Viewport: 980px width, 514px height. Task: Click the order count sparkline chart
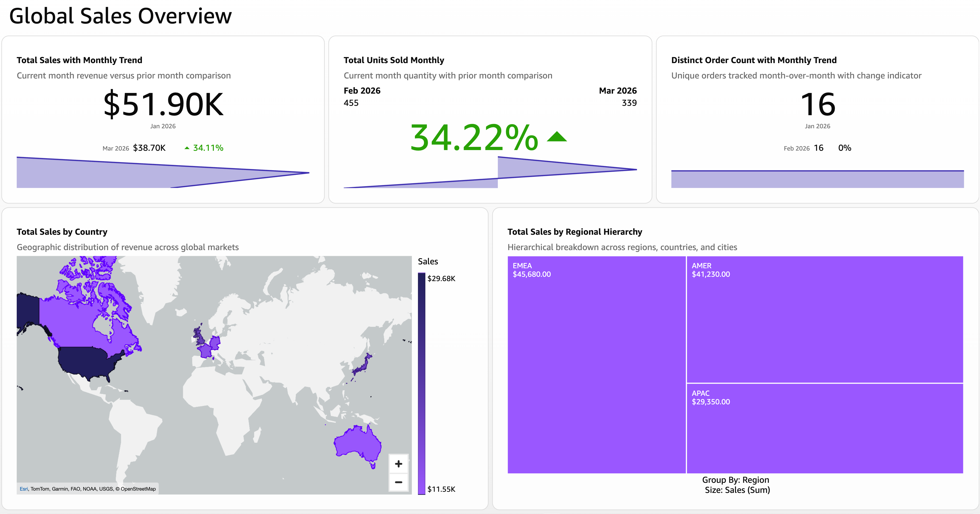[x=818, y=179]
